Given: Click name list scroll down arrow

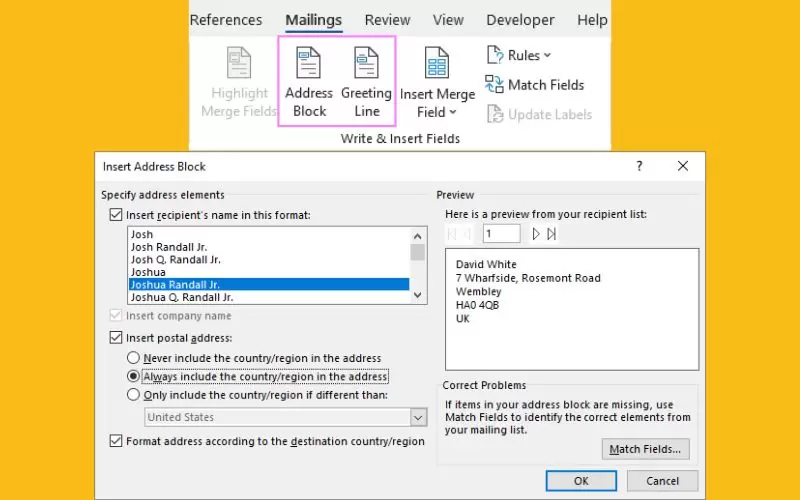Looking at the screenshot, I should click(x=417, y=295).
